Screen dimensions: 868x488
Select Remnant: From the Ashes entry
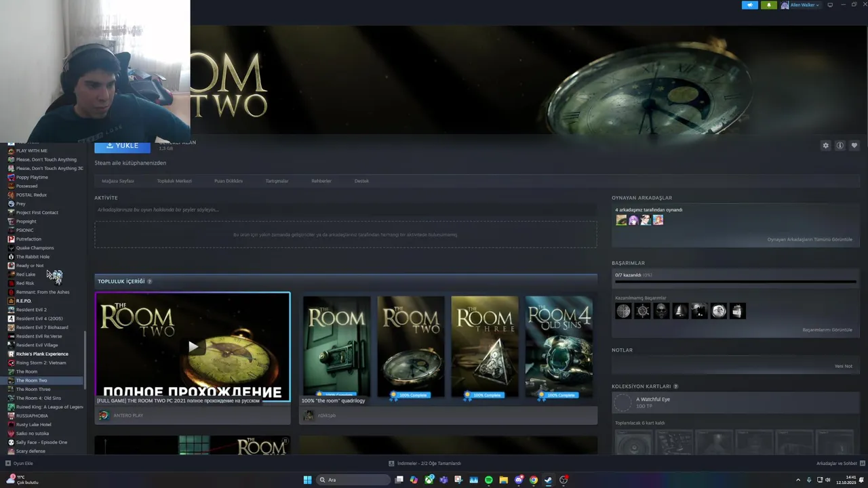pyautogui.click(x=42, y=292)
